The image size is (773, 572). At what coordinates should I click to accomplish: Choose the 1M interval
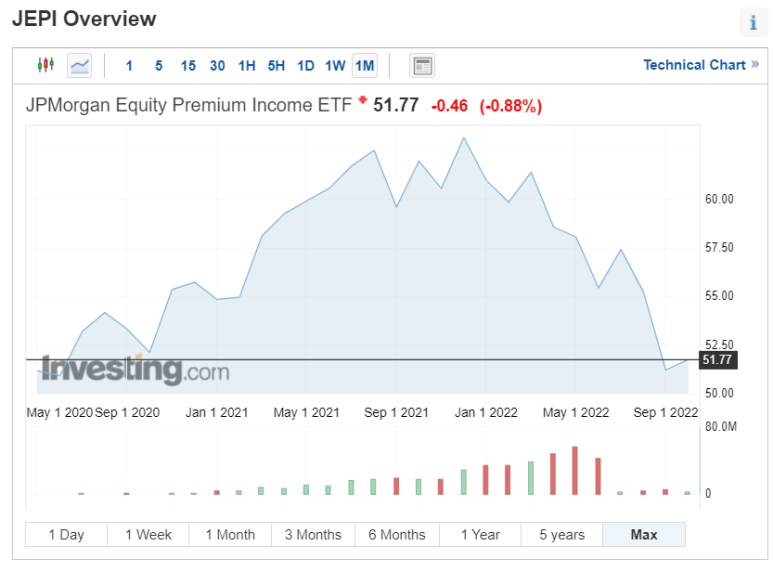click(x=365, y=66)
